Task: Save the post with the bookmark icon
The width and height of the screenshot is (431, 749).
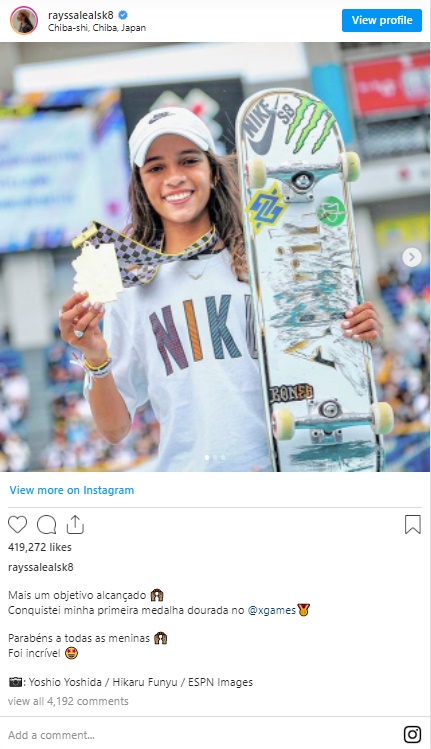Action: pos(413,524)
